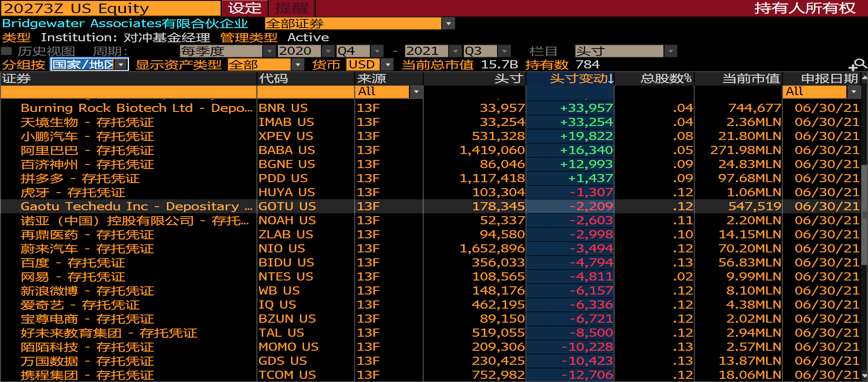Select the 宝尊电商 - 存托凭证 row
This screenshot has width=868, height=382.
[430, 319]
